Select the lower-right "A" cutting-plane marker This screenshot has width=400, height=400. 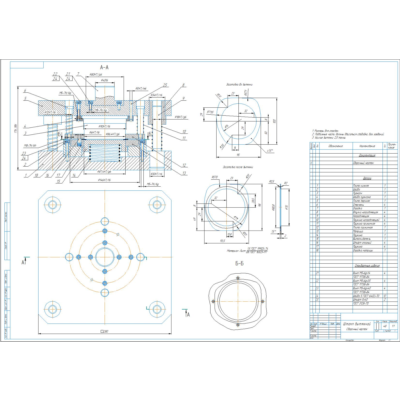186,313
